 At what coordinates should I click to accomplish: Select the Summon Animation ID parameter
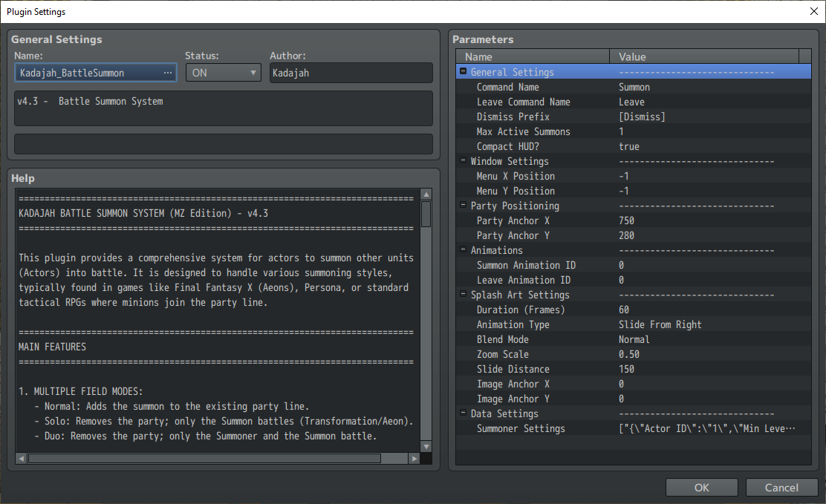633,265
